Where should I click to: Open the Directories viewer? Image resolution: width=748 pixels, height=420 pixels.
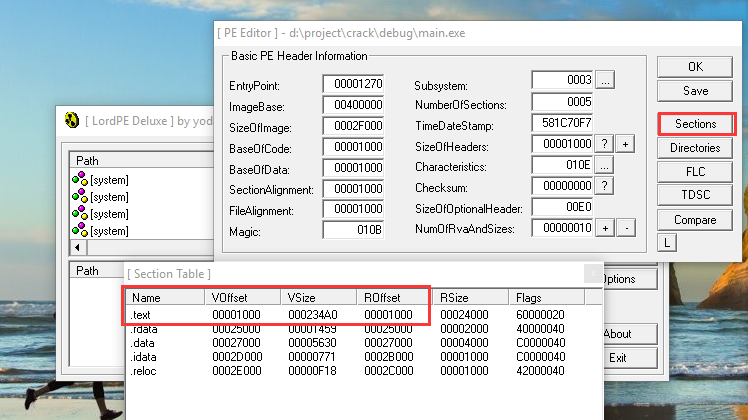tap(696, 148)
